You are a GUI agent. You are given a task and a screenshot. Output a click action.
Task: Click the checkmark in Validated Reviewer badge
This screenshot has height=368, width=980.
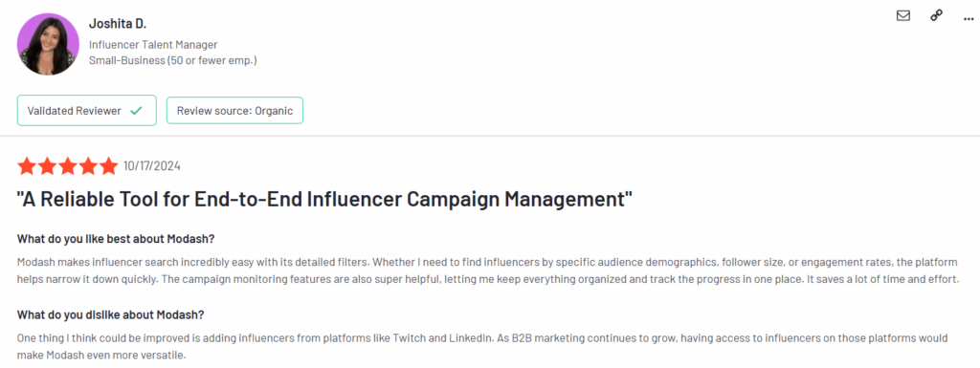coord(136,111)
